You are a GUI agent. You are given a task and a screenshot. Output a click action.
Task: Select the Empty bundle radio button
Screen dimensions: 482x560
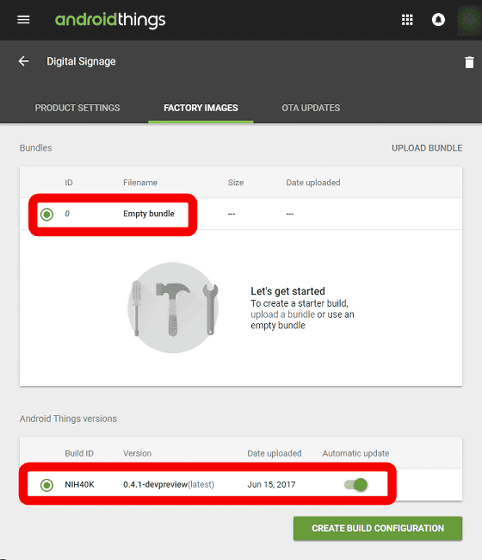click(47, 214)
